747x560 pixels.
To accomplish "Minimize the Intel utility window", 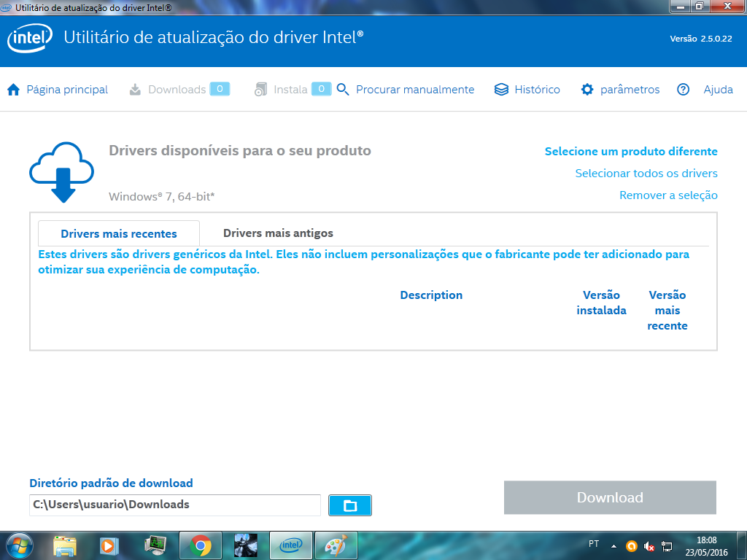I will (x=681, y=7).
